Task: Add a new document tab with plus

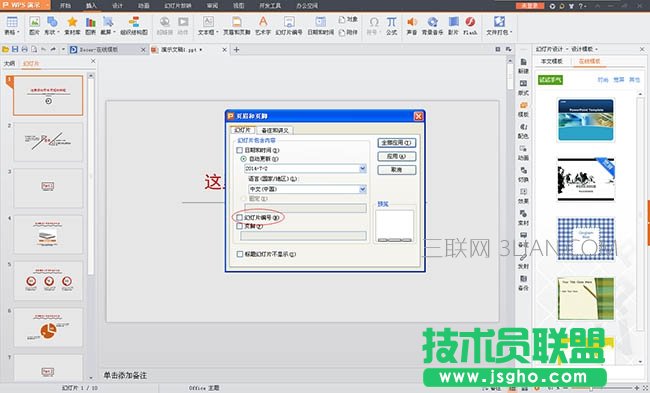Action: click(236, 50)
